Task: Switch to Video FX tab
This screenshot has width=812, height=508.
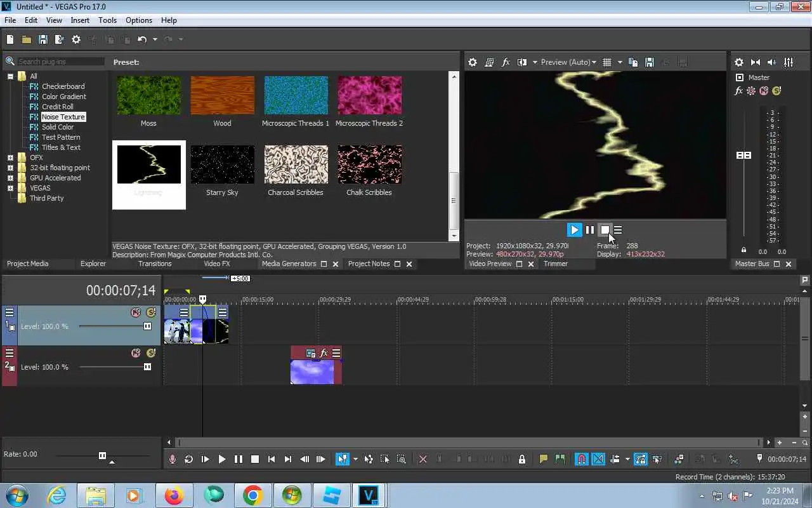Action: click(217, 264)
